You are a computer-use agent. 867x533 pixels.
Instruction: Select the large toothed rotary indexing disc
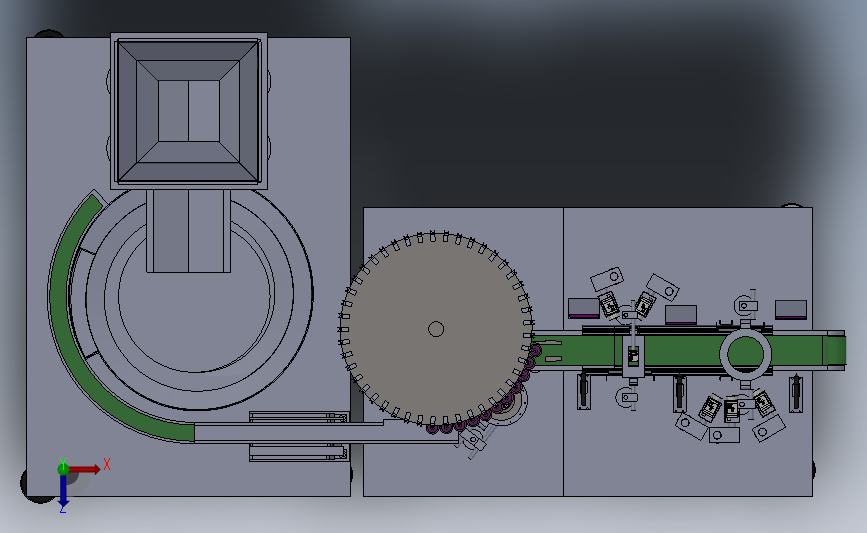[436, 330]
